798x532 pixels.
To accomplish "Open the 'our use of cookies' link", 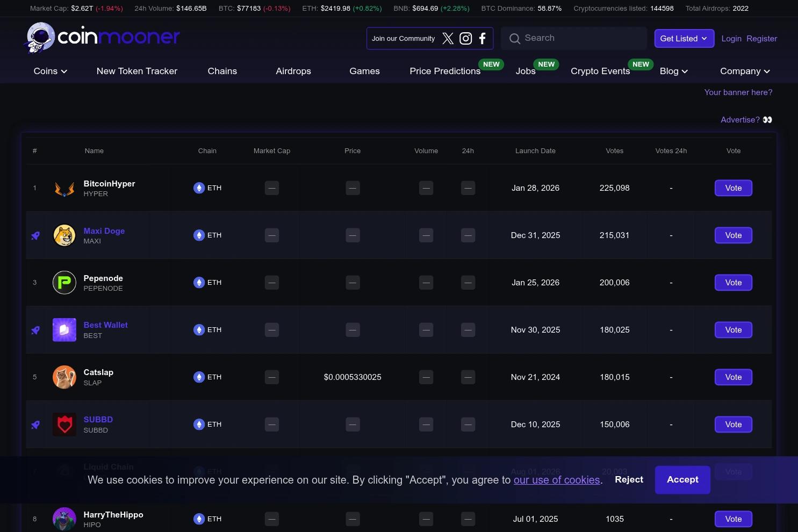I will point(557,480).
